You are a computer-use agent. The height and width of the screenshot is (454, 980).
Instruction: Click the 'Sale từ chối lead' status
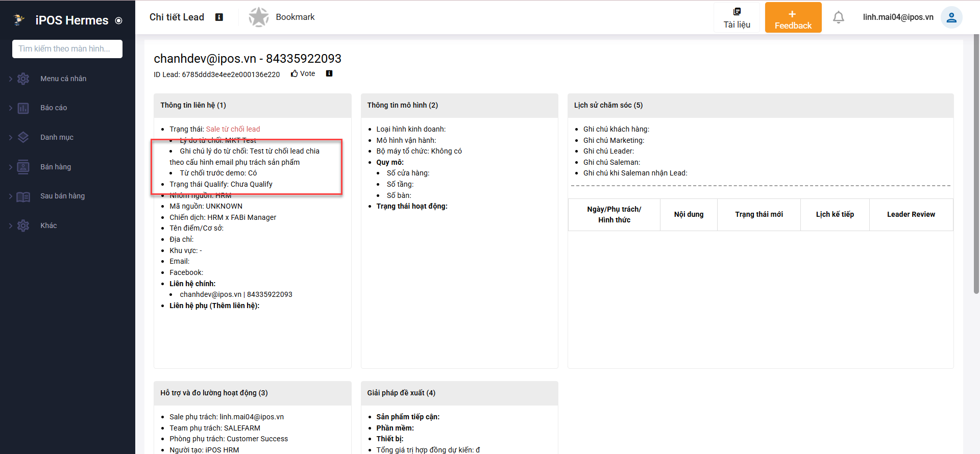tap(233, 129)
